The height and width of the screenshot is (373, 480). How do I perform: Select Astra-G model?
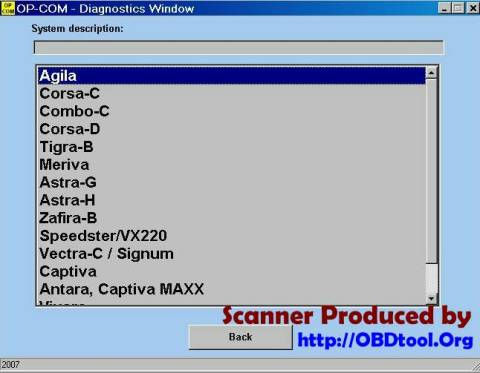click(x=232, y=182)
